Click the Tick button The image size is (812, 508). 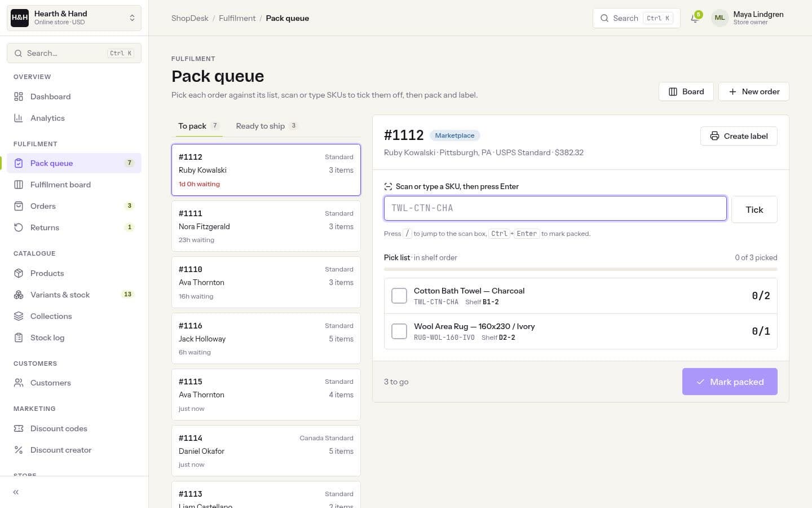pyautogui.click(x=754, y=209)
